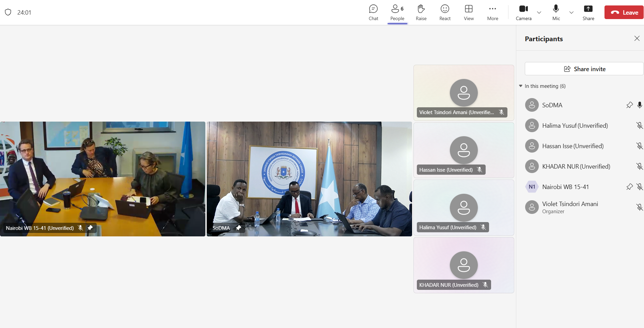Click the shield security icon

(8, 12)
